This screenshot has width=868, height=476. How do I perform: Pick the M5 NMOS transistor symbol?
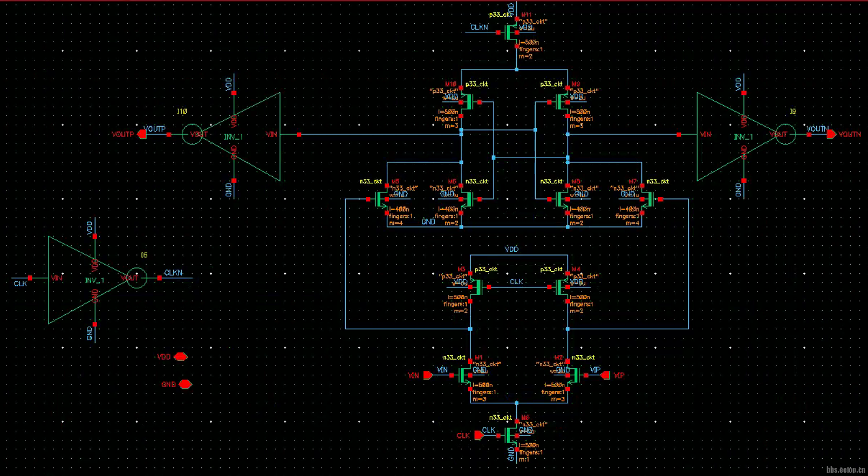381,199
